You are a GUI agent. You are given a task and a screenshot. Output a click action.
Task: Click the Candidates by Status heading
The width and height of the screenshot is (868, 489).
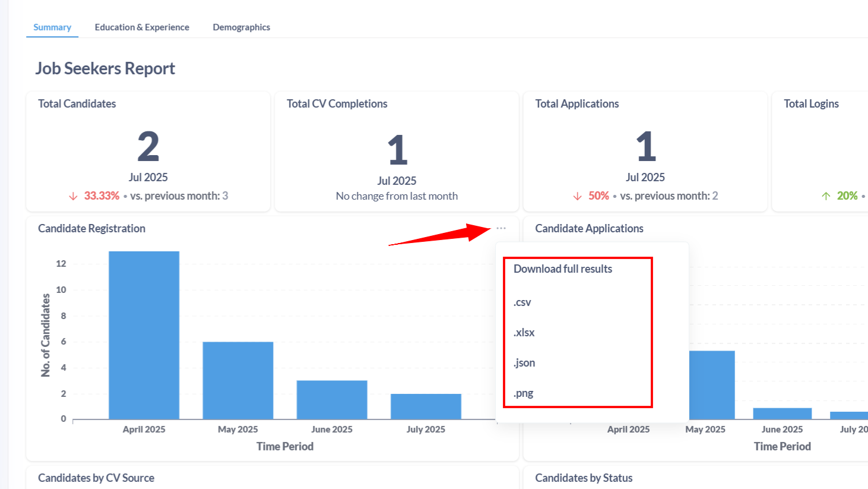[584, 478]
